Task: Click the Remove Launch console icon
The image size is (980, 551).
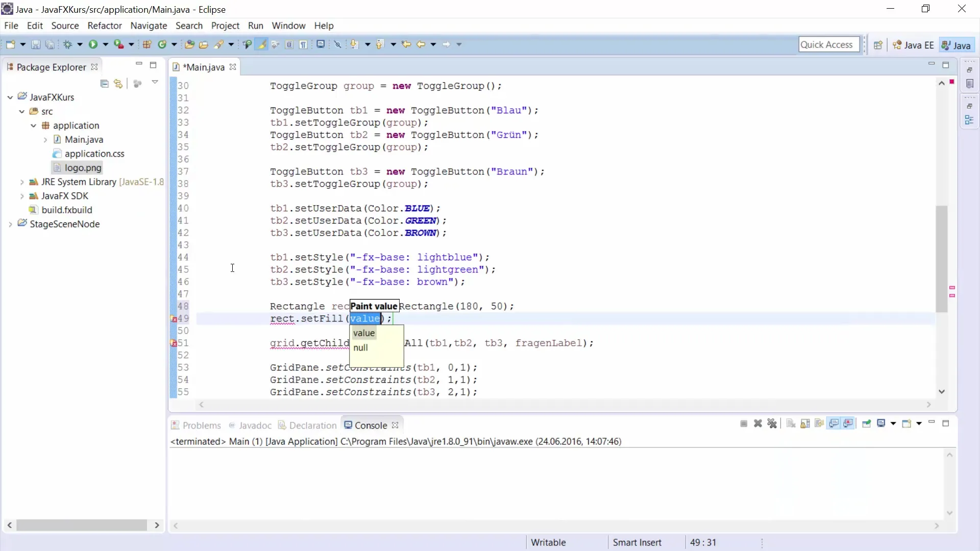Action: (758, 424)
